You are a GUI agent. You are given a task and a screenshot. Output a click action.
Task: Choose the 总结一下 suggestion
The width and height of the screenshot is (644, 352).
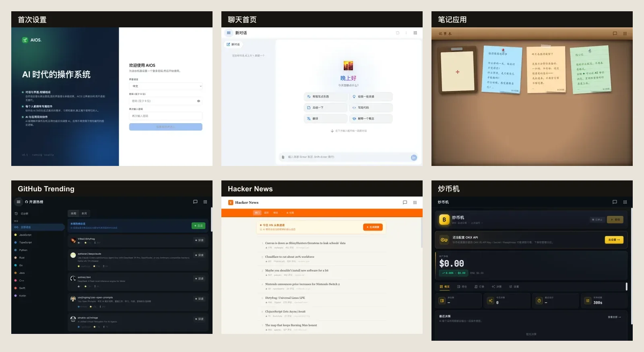(325, 108)
